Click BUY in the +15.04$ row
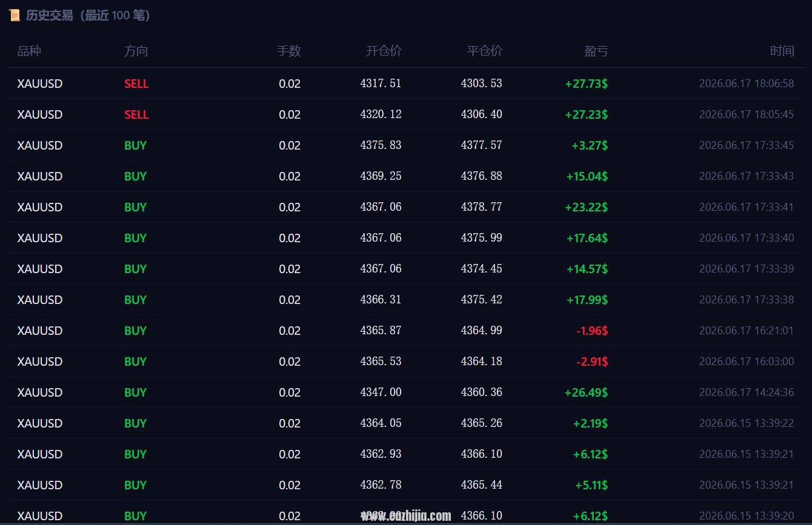 (136, 176)
